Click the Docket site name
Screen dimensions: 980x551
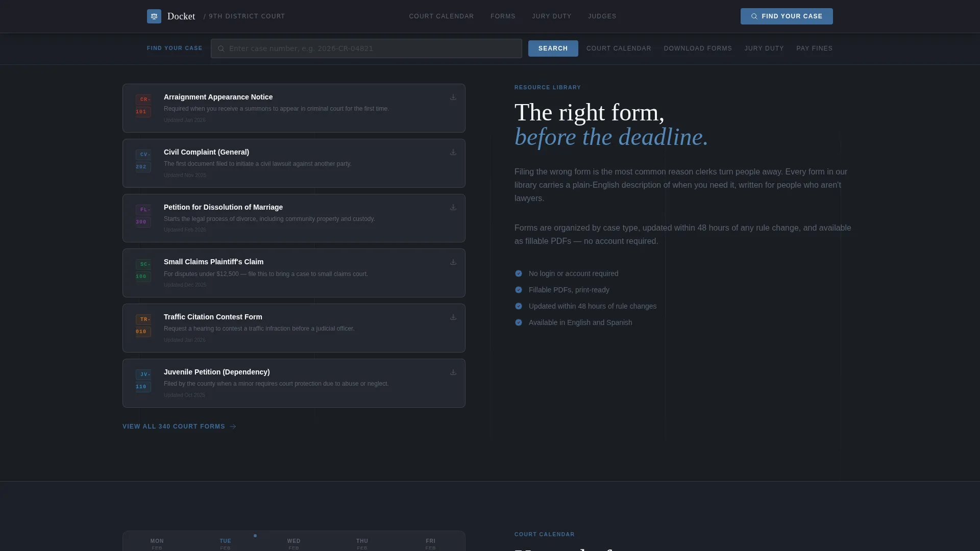coord(181,16)
